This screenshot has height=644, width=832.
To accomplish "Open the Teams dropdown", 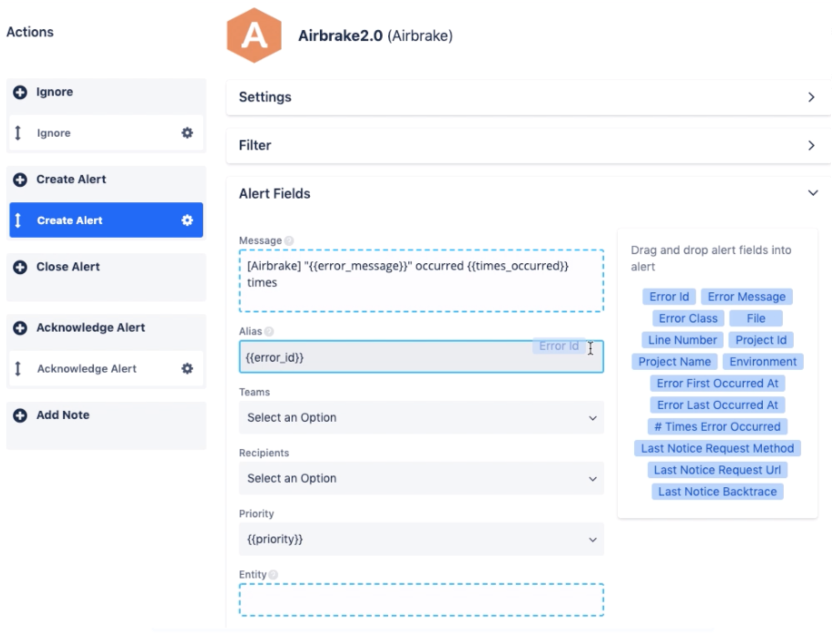I will pyautogui.click(x=421, y=418).
